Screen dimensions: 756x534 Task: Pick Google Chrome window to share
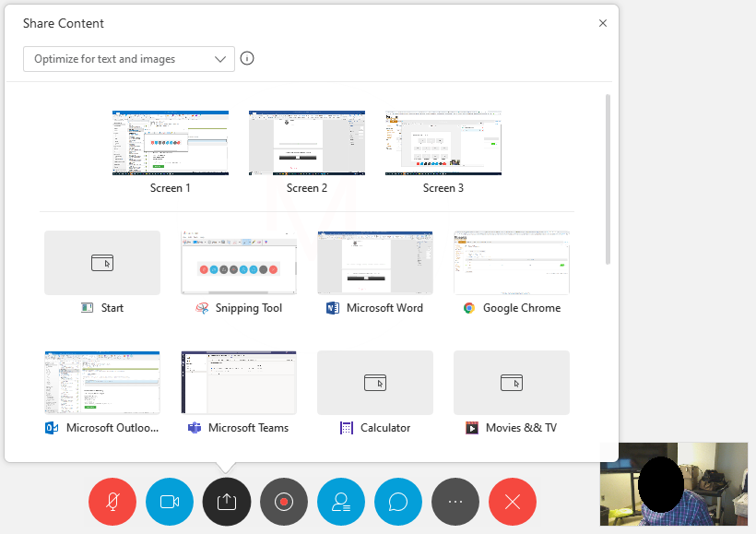tap(512, 263)
